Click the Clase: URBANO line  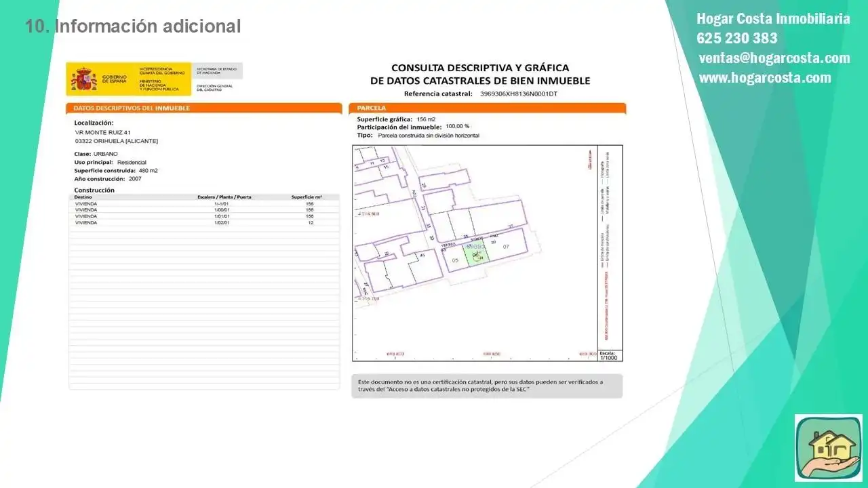(96, 154)
